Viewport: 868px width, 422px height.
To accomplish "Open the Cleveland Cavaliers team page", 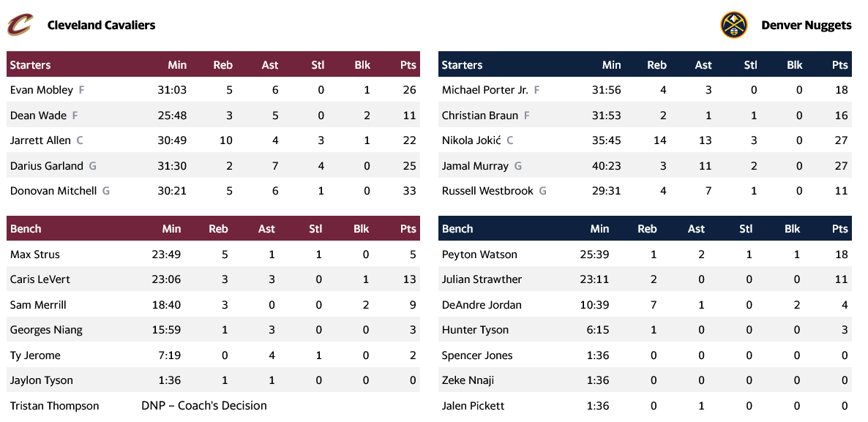I will (x=101, y=25).
